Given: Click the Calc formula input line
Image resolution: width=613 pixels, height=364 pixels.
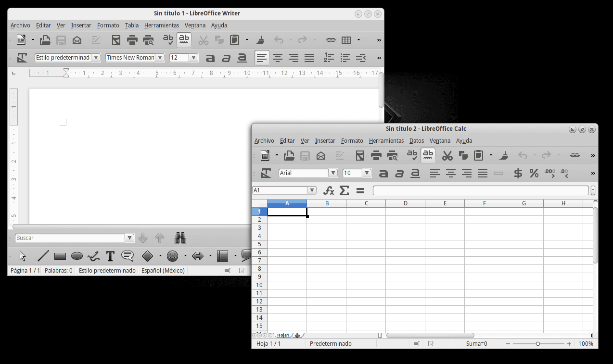Looking at the screenshot, I should tap(481, 190).
